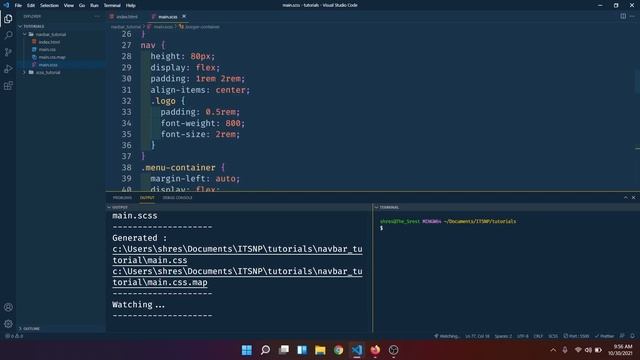This screenshot has height=360, width=640.
Task: Select the Output panel tab
Action: pyautogui.click(x=147, y=198)
